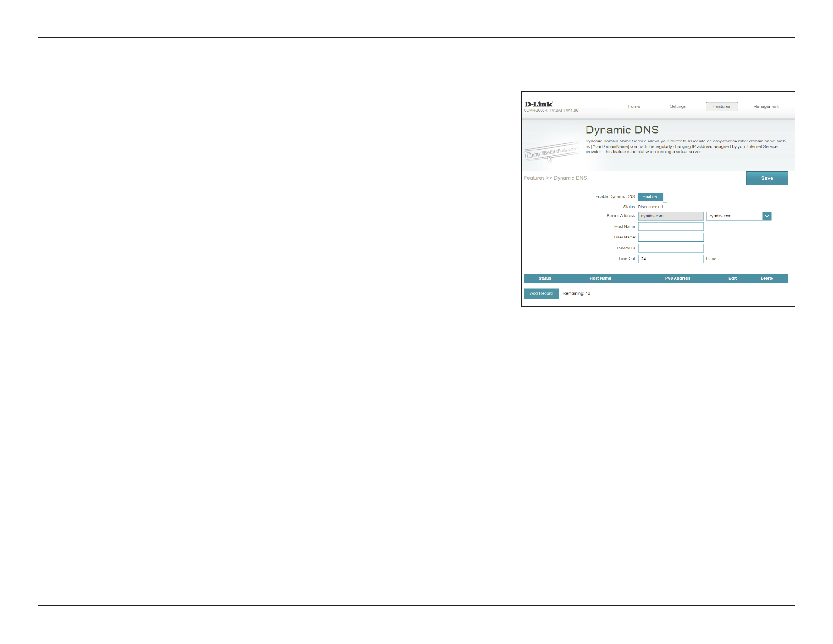Click the Disconnected status text

point(650,207)
